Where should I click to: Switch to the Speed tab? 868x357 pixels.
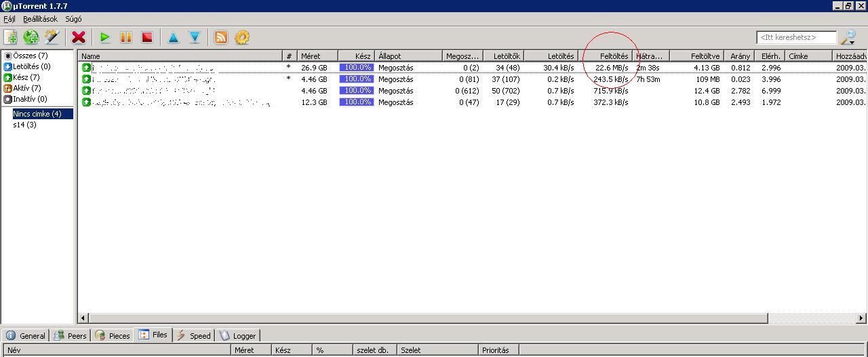coord(194,335)
